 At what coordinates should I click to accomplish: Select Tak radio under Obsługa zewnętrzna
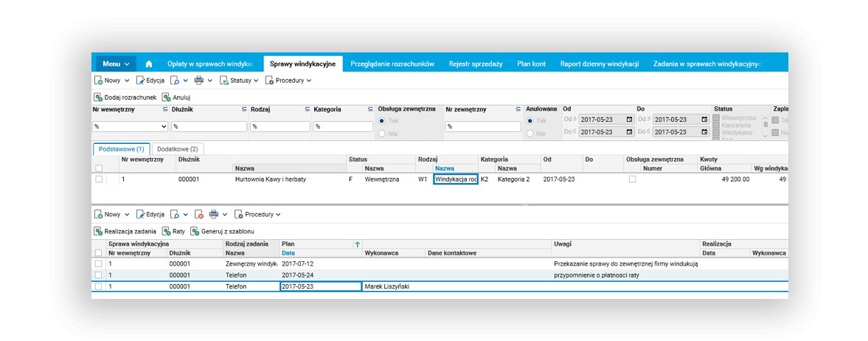pyautogui.click(x=382, y=121)
